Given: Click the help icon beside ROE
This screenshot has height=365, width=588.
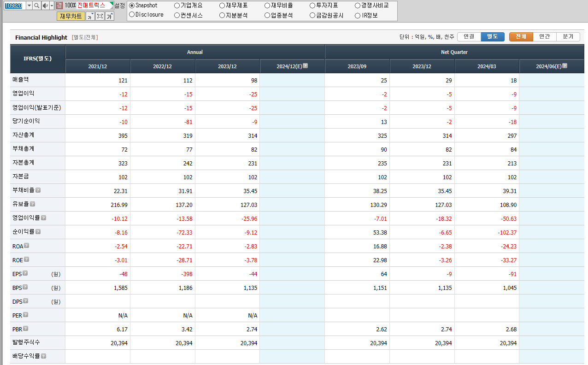Looking at the screenshot, I should click(27, 259).
